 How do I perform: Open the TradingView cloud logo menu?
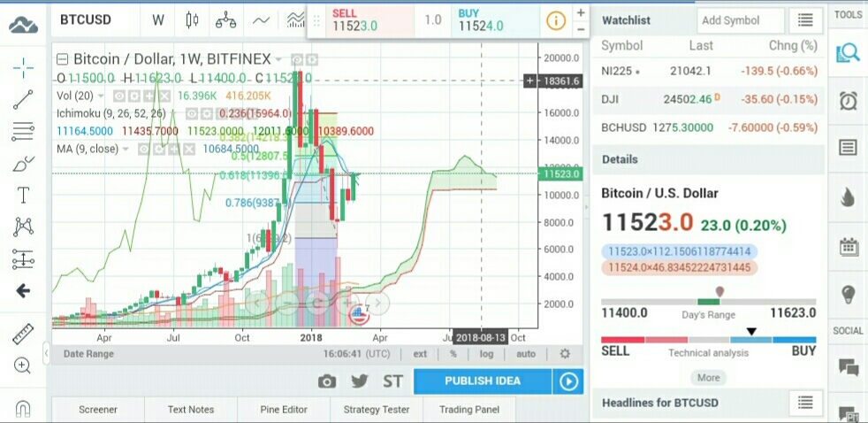23,25
